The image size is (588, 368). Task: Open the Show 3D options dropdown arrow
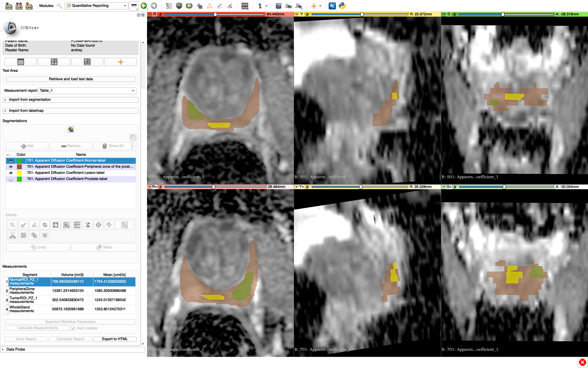(x=134, y=146)
